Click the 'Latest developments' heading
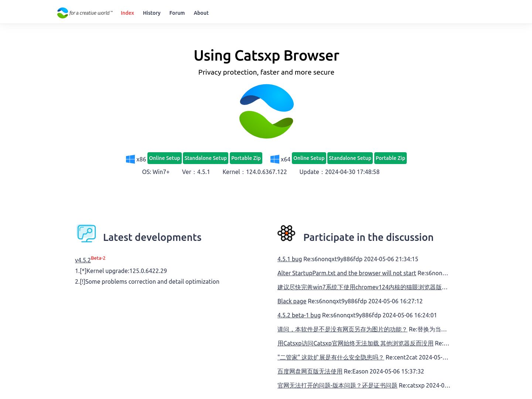The height and width of the screenshot is (399, 532). click(152, 237)
